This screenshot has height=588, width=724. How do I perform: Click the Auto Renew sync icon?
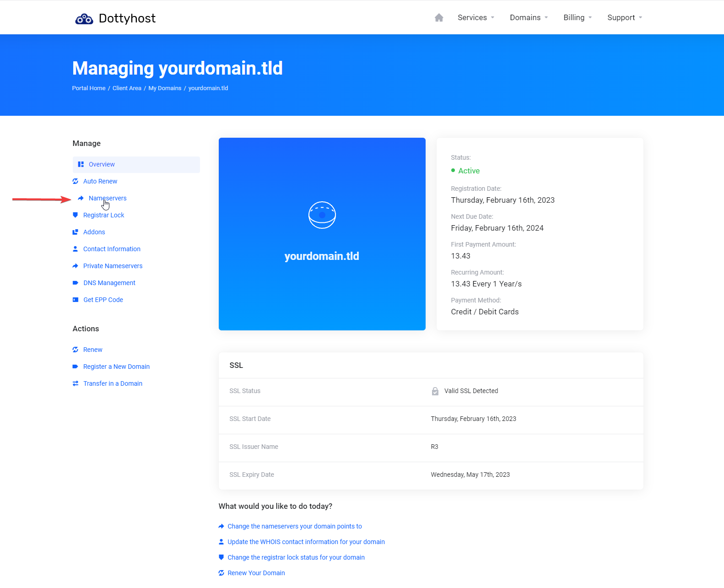tap(76, 181)
